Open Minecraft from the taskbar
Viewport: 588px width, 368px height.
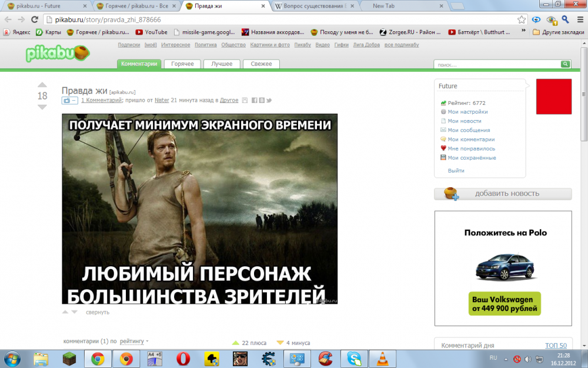click(x=69, y=359)
